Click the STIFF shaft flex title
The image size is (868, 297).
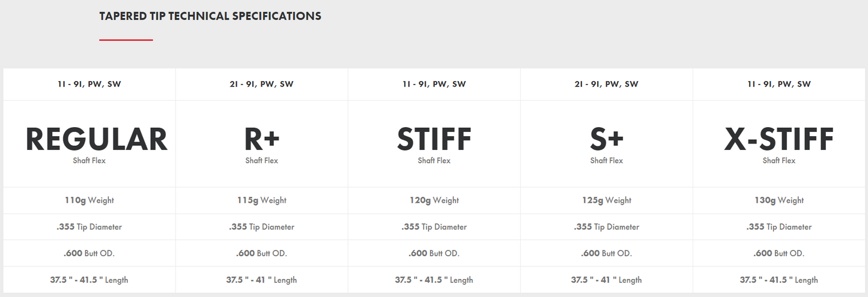click(434, 139)
